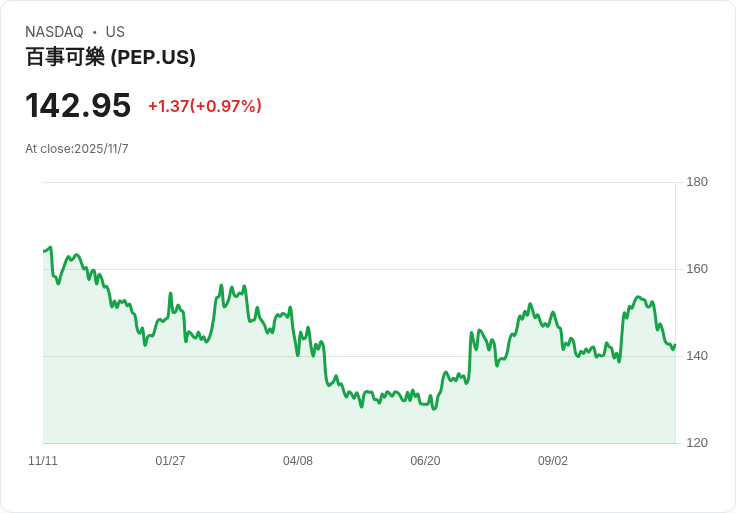Click the 09/02 date axis label

coord(553,461)
